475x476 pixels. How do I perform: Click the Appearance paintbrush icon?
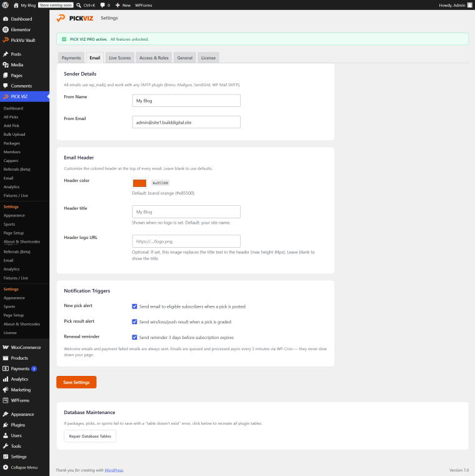(x=6, y=414)
